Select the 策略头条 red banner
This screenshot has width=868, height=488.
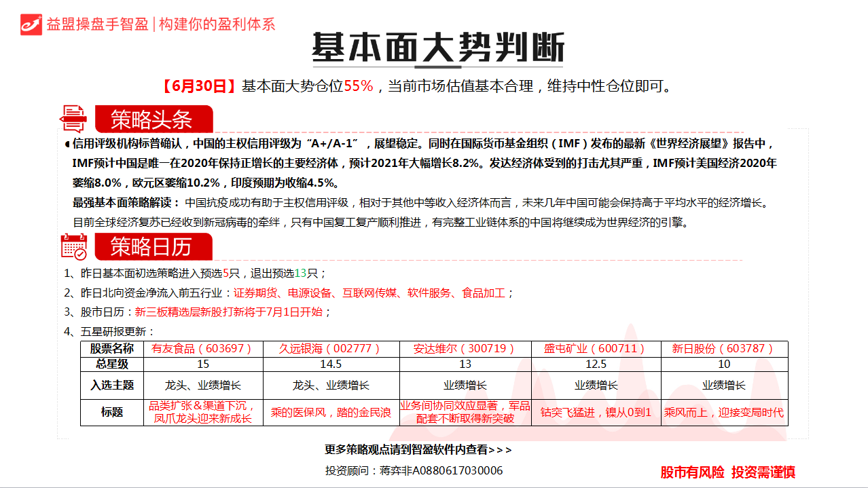click(155, 117)
